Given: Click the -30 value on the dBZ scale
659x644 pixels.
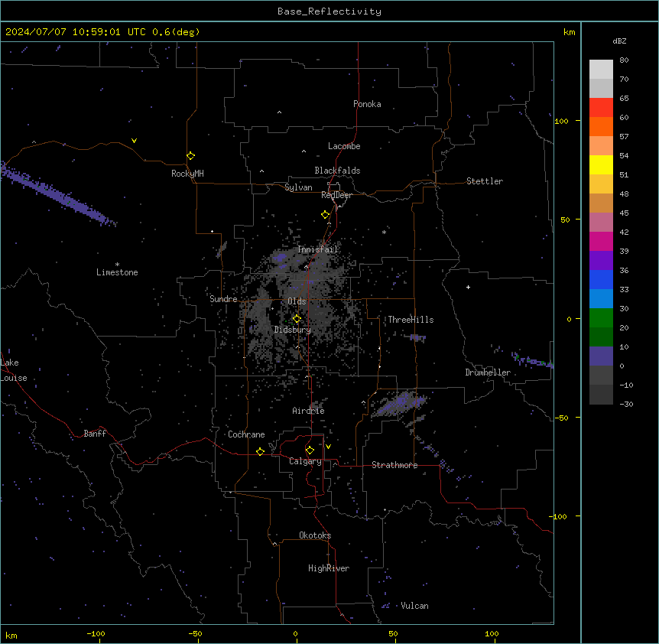Looking at the screenshot, I should coord(626,404).
